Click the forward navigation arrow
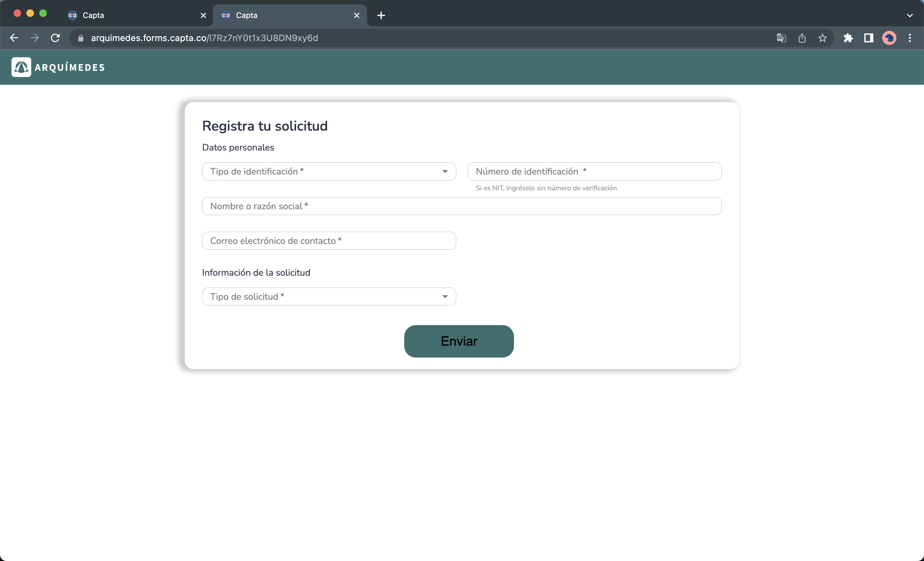Image resolution: width=924 pixels, height=561 pixels. coord(35,38)
